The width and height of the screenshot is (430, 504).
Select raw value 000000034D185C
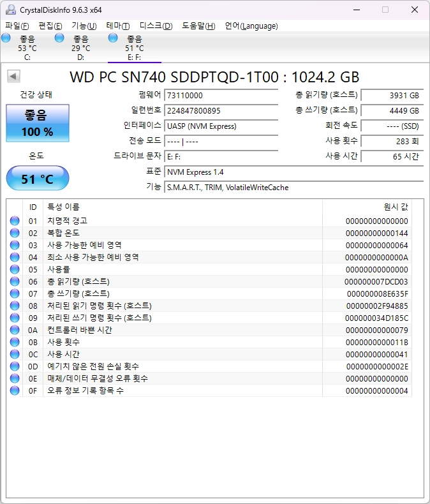376,318
